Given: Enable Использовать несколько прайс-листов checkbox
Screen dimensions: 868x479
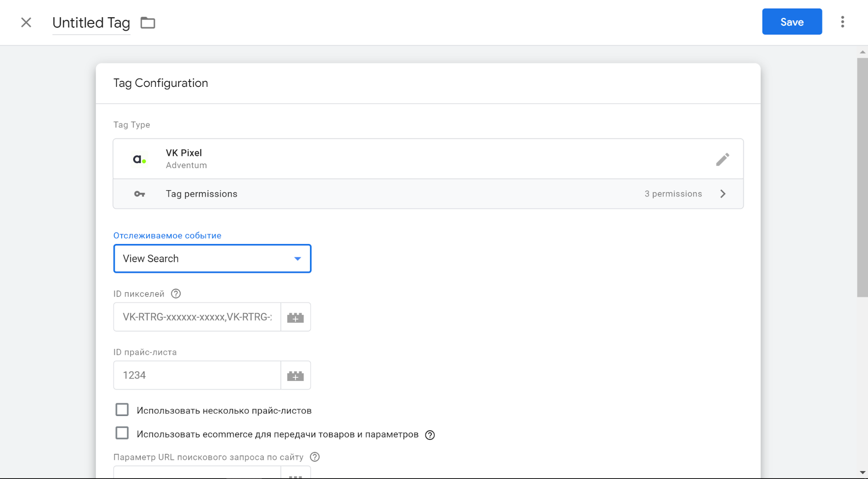Looking at the screenshot, I should (122, 410).
